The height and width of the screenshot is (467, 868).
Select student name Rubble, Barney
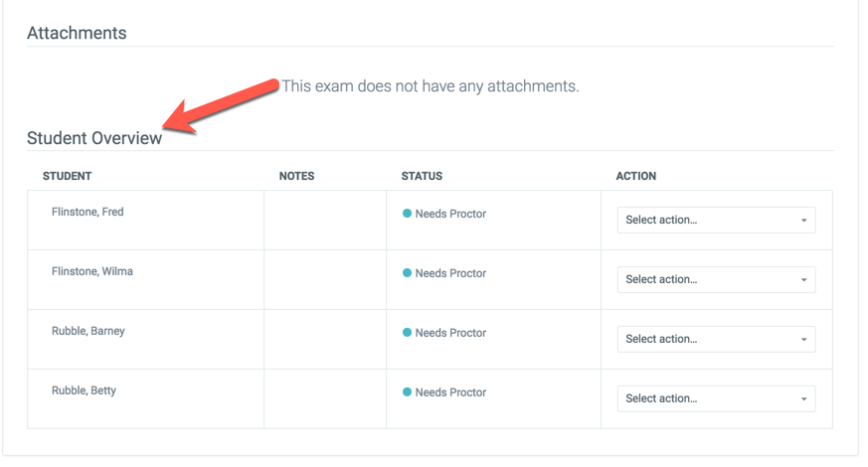tap(88, 331)
